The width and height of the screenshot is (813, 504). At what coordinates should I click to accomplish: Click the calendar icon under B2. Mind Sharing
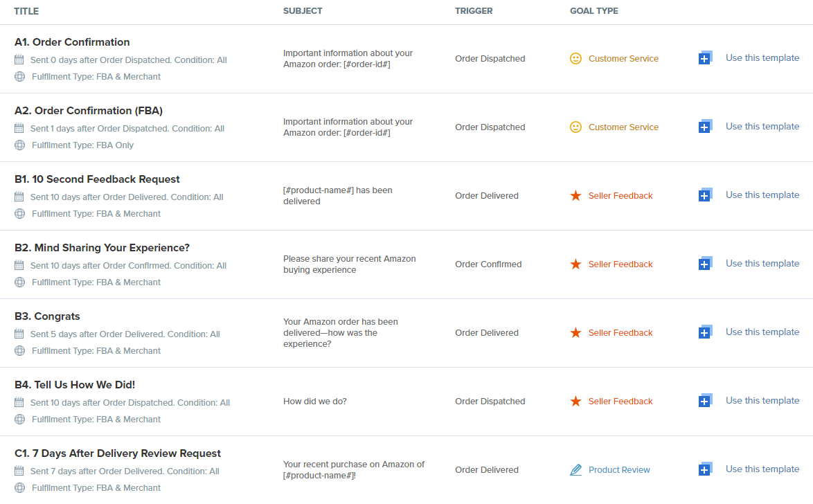point(19,265)
